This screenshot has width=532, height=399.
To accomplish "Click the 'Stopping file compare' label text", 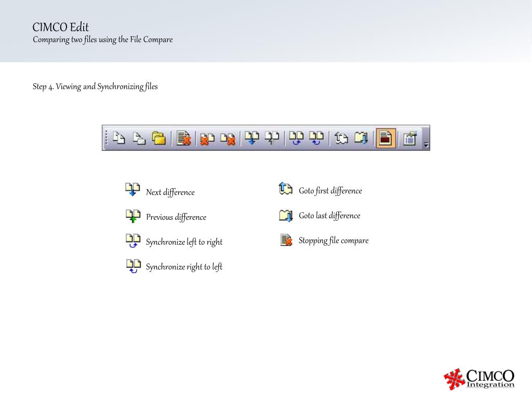I will pyautogui.click(x=334, y=241).
